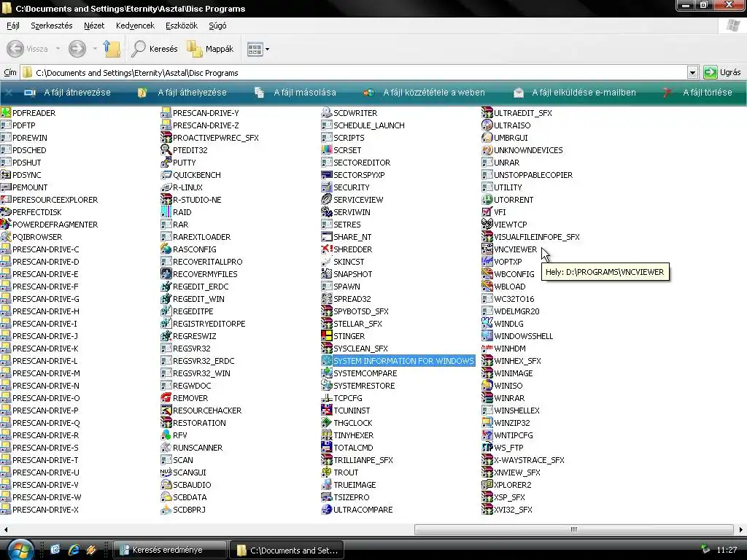Viewport: 747px width, 560px height.
Task: Select the WINRAR icon
Action: 487,397
